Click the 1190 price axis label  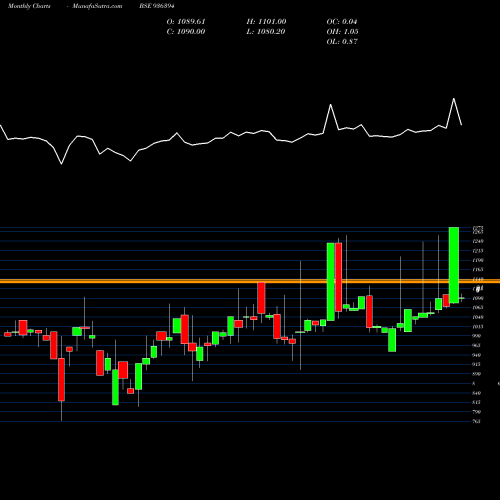pos(478,260)
